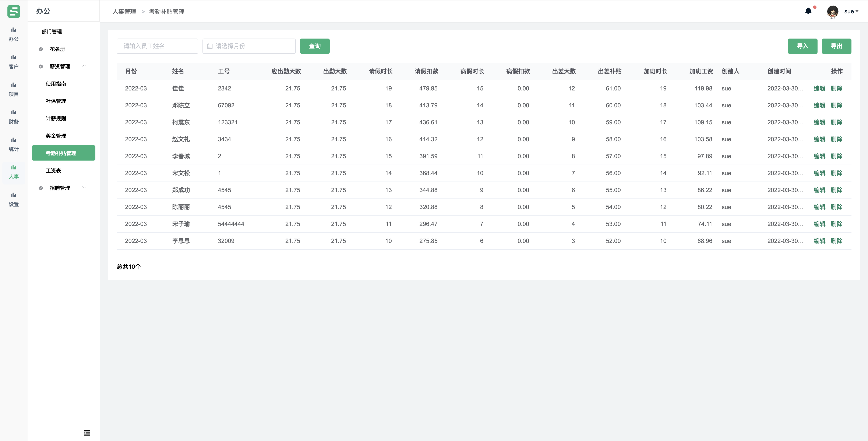Expand the 招聘管理 submenu

(85, 187)
